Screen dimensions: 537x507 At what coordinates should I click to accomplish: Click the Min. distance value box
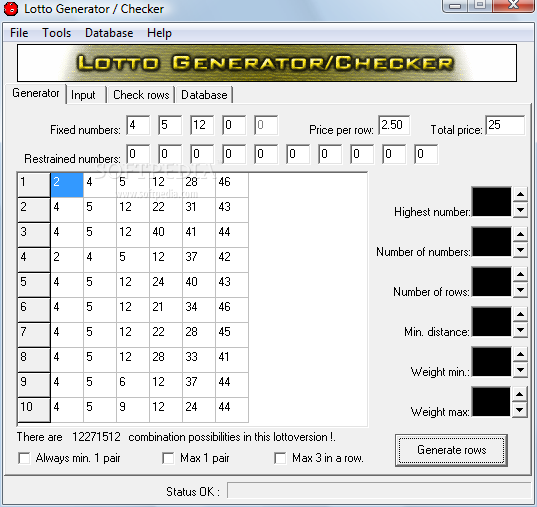[x=491, y=322]
